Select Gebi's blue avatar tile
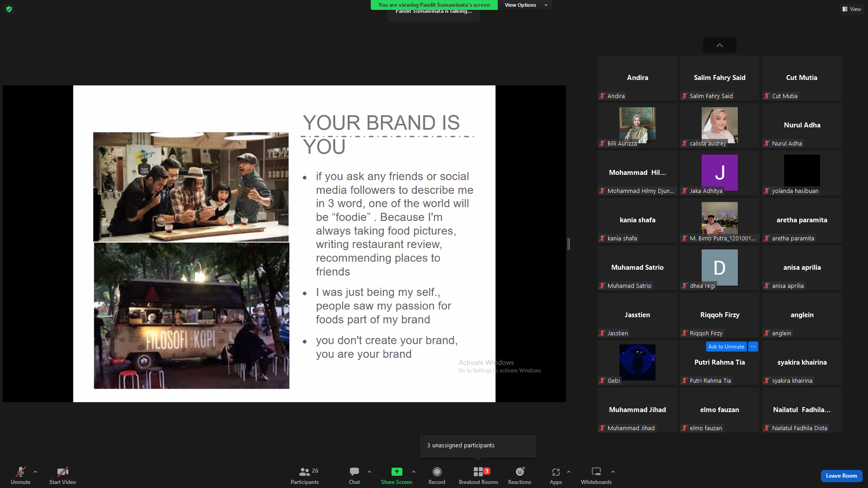 point(637,362)
